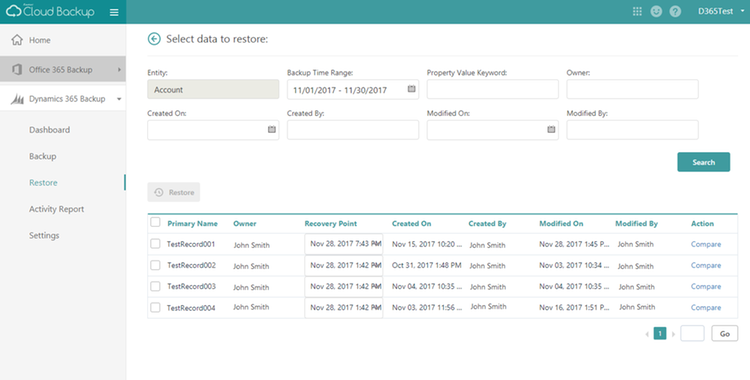Check the TestRecord001 row checkbox
Image resolution: width=750 pixels, height=380 pixels.
[x=155, y=244]
